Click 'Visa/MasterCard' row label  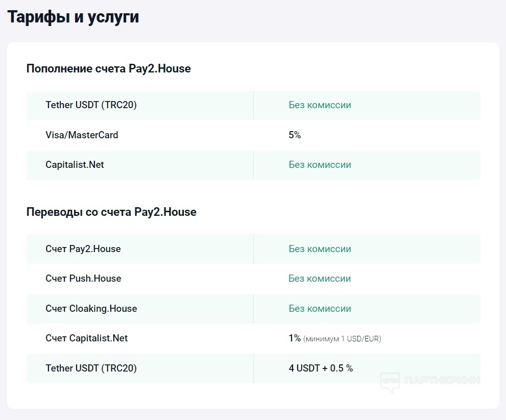[82, 135]
